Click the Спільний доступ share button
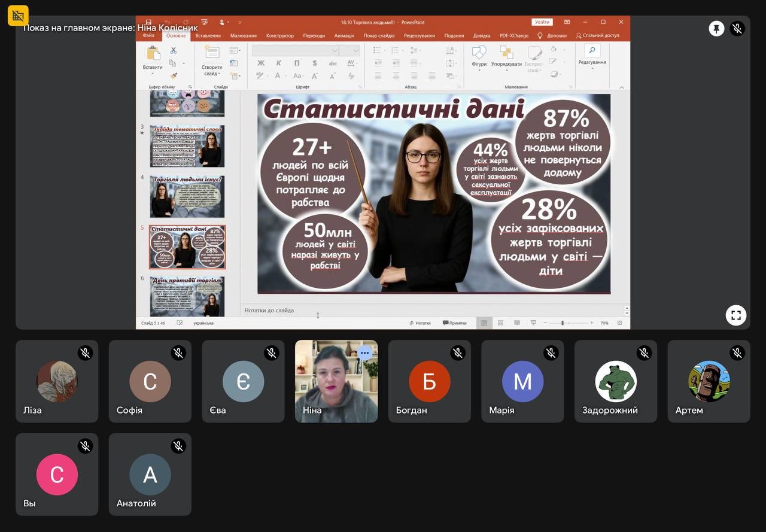The image size is (766, 532). [597, 36]
